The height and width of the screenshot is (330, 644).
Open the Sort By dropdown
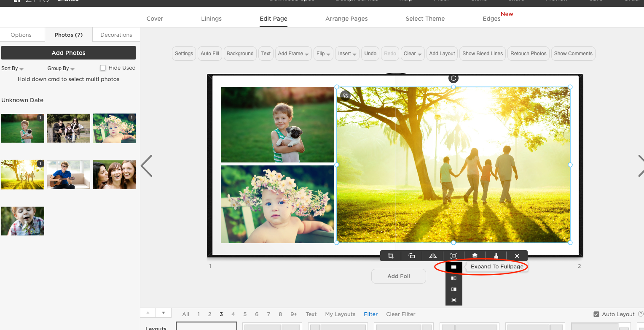click(x=12, y=68)
